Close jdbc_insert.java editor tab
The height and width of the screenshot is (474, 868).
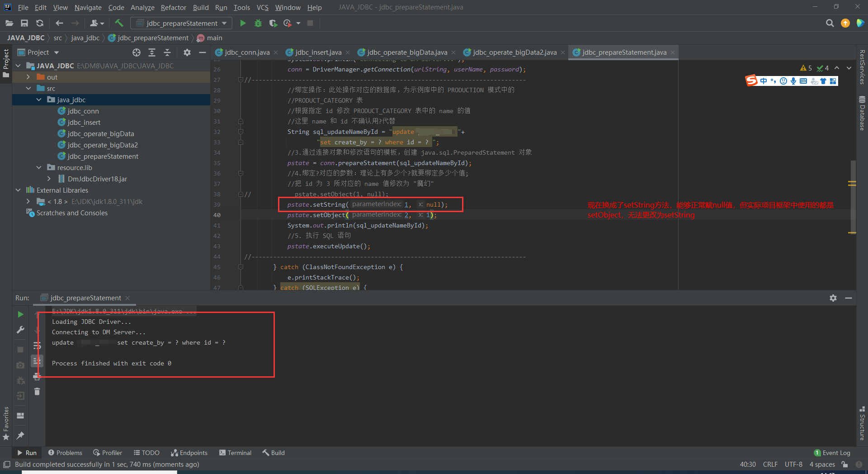pyautogui.click(x=348, y=52)
